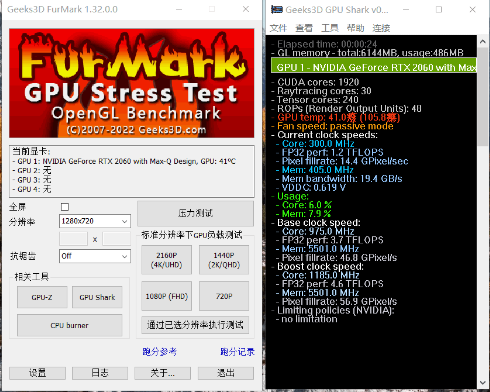The height and width of the screenshot is (392, 490).
Task: Minimize the GPU Shark window
Action: 406,10
